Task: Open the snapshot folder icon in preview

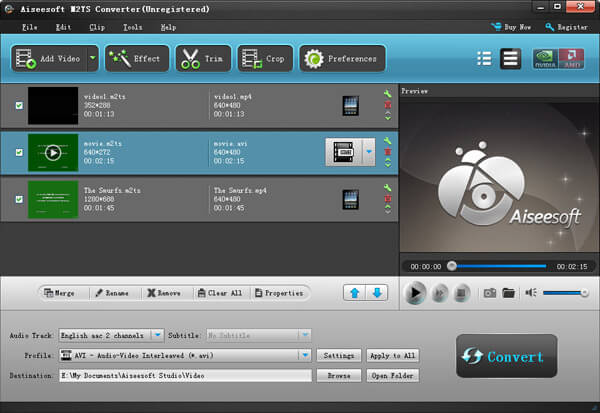Action: coord(508,293)
